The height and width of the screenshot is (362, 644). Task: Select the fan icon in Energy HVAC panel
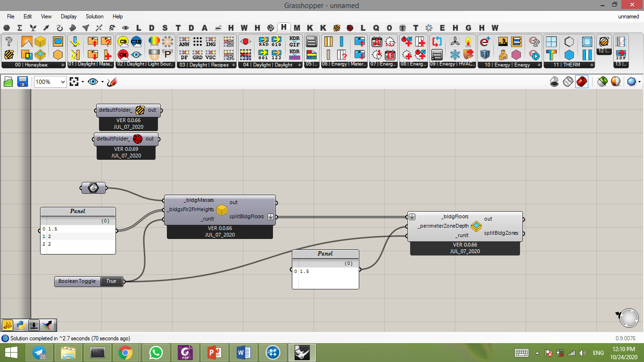point(455,41)
